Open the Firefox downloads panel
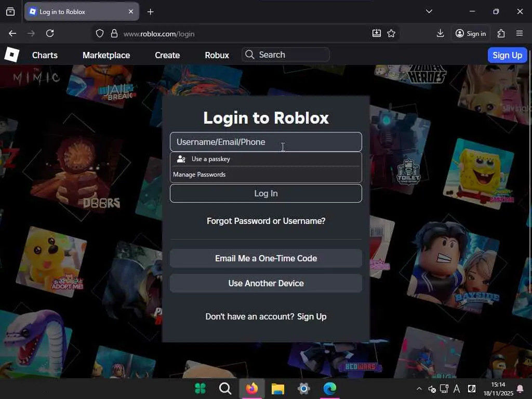 click(441, 33)
